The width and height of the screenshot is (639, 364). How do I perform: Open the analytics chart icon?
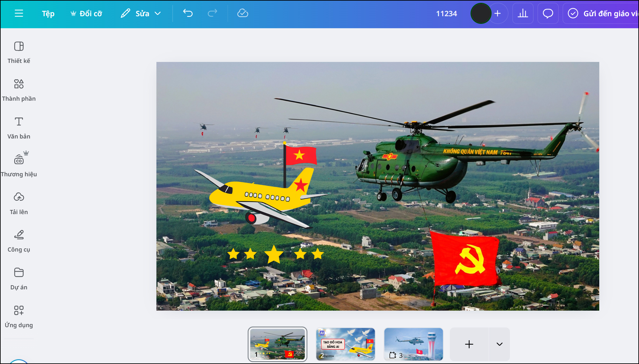pyautogui.click(x=523, y=13)
